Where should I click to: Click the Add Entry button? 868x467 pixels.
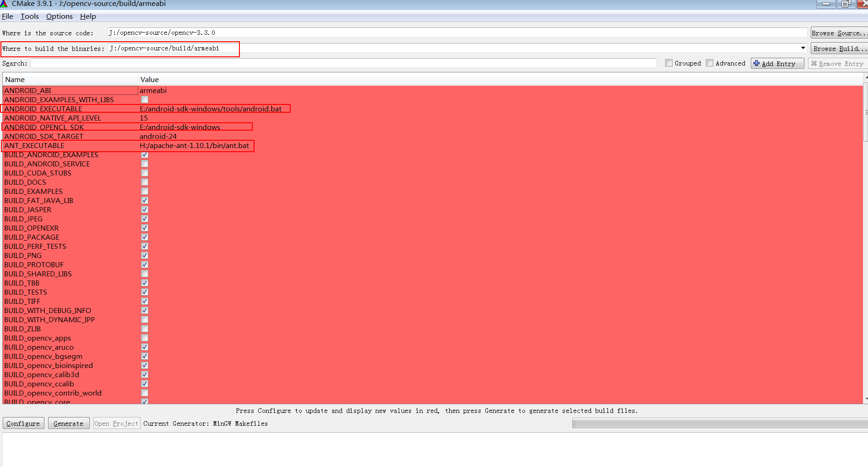tap(777, 64)
